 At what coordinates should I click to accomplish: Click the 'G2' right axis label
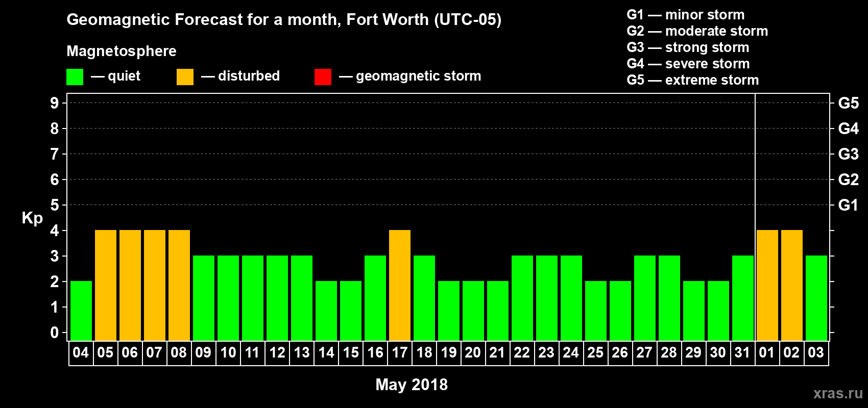tap(848, 180)
